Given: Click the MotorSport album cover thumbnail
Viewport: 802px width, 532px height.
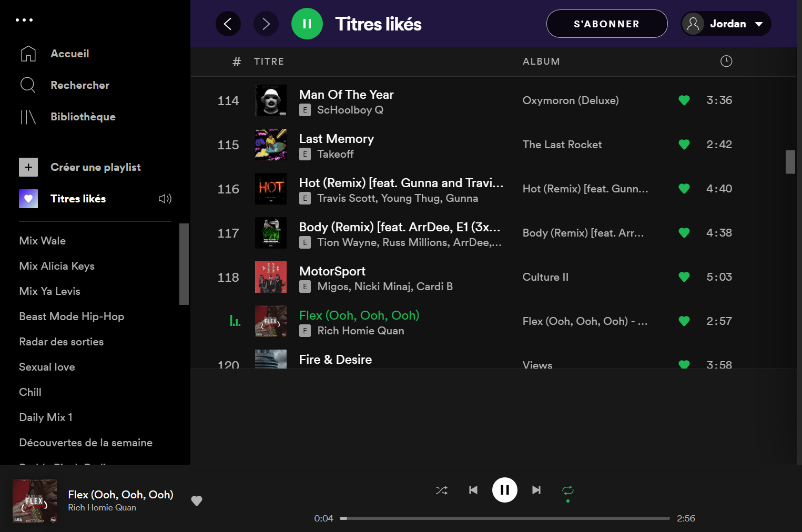Looking at the screenshot, I should [271, 277].
